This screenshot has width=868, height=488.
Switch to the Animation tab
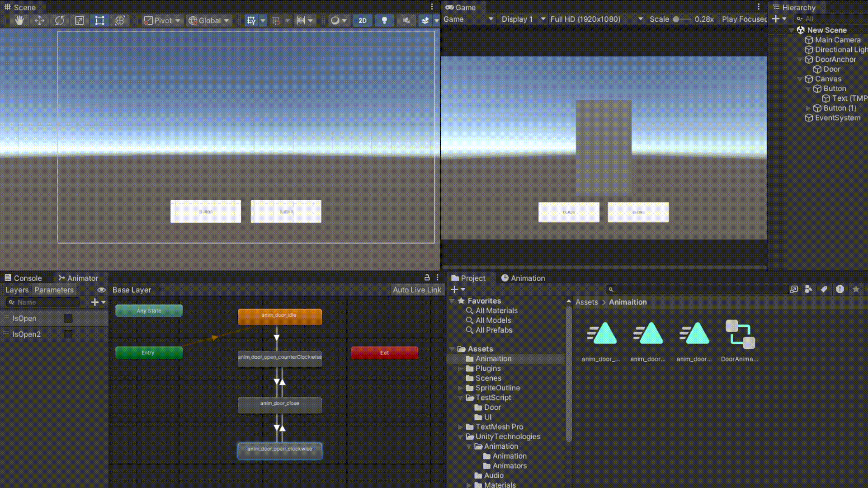[523, 278]
